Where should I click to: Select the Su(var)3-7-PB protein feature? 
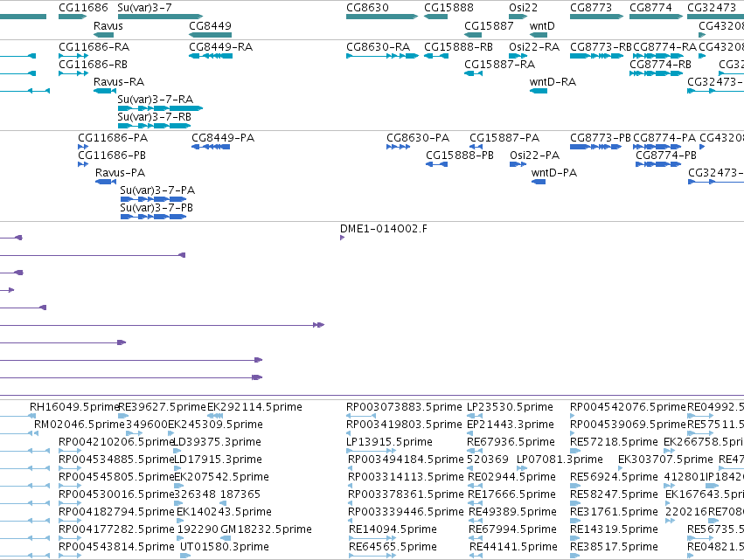(153, 217)
